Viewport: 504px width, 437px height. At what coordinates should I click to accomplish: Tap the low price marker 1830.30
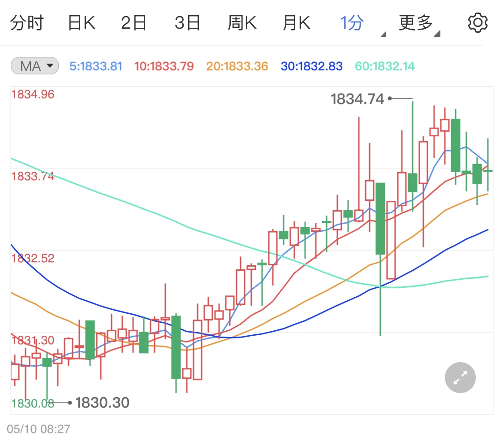coord(102,402)
